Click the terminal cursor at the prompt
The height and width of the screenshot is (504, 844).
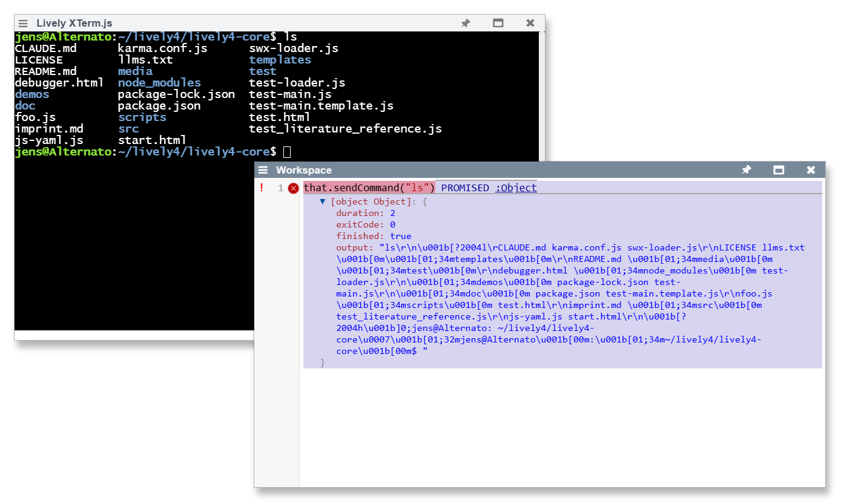point(287,152)
